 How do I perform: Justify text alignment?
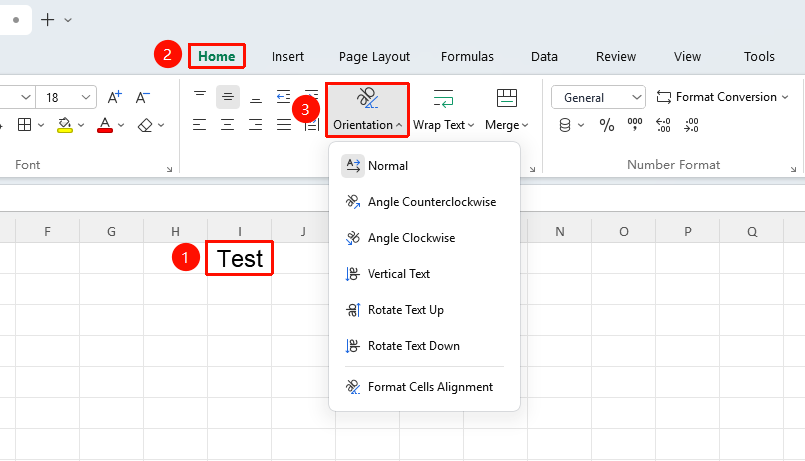284,125
